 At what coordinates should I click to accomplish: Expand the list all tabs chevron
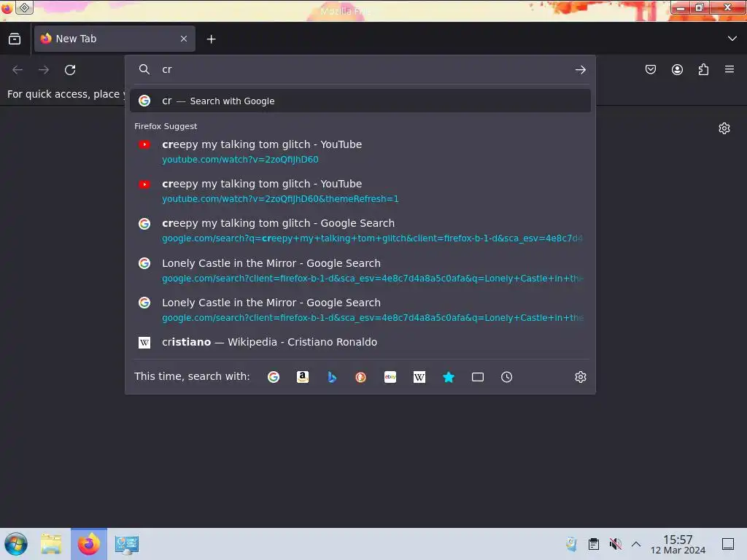(732, 39)
